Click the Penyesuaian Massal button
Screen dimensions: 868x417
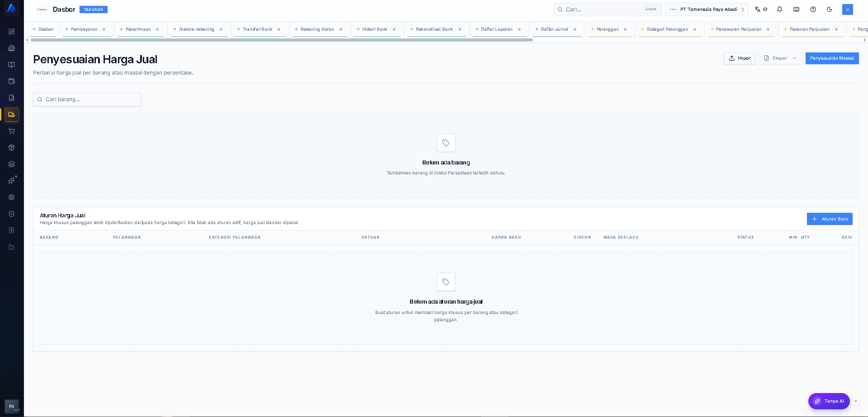[832, 58]
